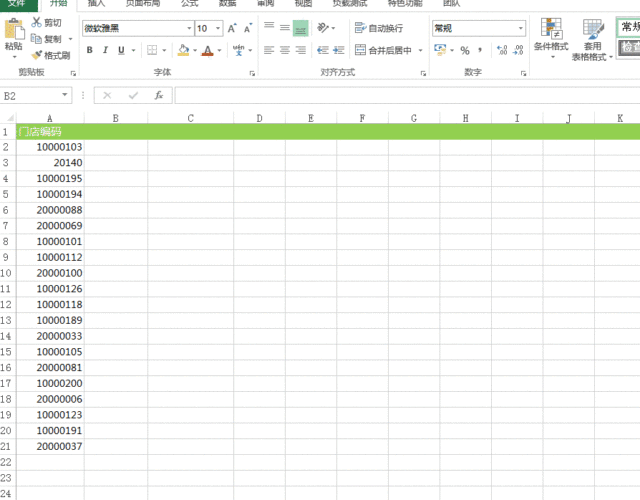Open font size dropdown
The image size is (640, 500).
(x=218, y=28)
